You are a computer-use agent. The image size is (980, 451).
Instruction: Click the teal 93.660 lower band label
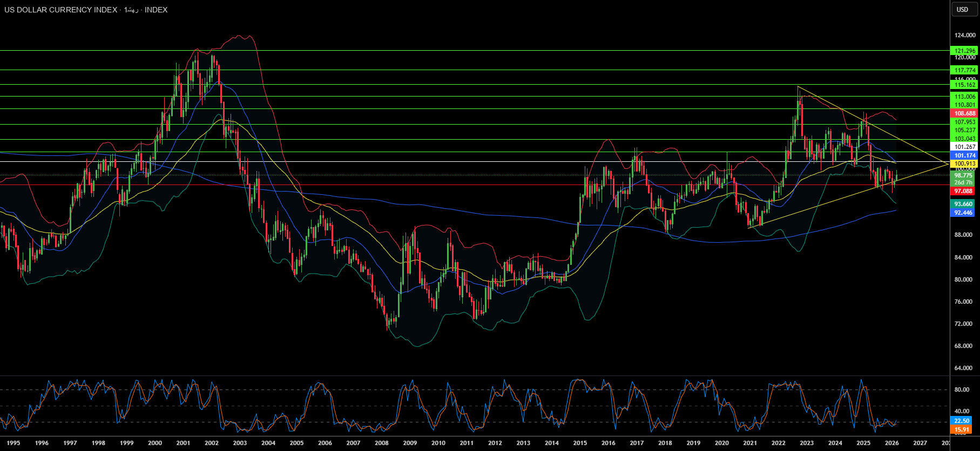tap(963, 204)
